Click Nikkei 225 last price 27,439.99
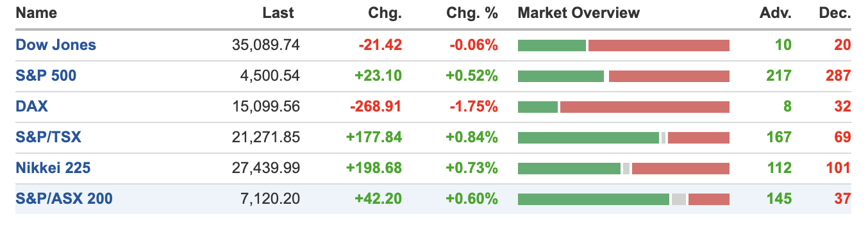The image size is (868, 232). click(x=265, y=168)
